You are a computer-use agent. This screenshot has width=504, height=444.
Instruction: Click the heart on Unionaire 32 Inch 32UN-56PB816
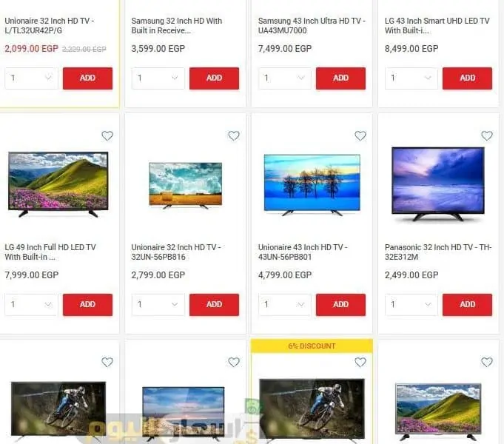click(234, 136)
